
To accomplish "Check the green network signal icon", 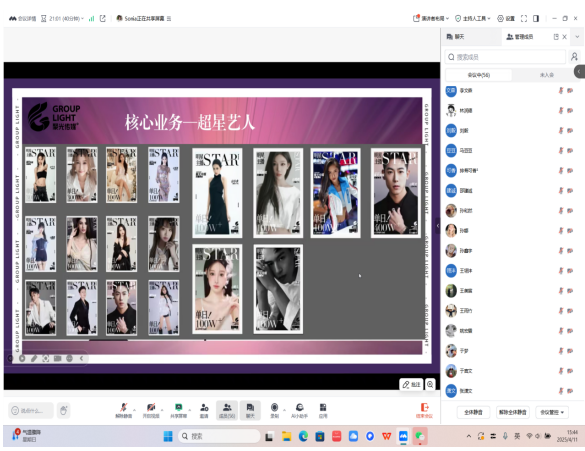I will point(91,18).
